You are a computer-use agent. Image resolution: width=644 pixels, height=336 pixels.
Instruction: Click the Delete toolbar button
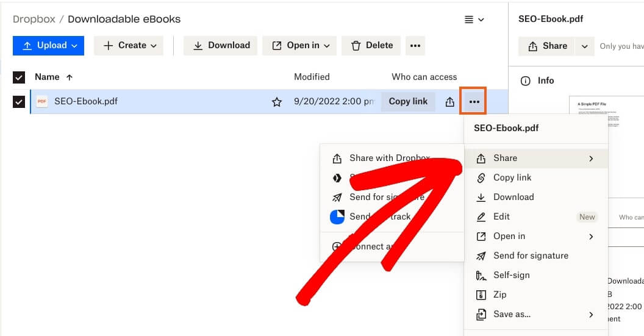tap(371, 46)
